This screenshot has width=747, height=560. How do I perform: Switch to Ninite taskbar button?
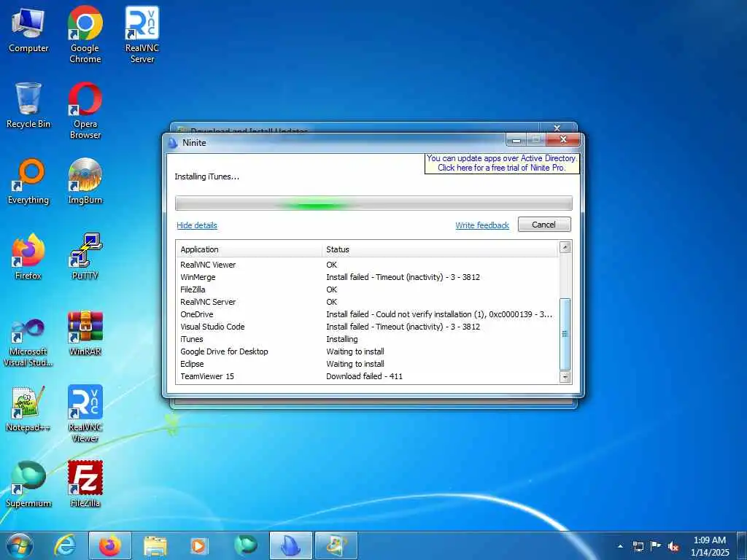pos(290,545)
